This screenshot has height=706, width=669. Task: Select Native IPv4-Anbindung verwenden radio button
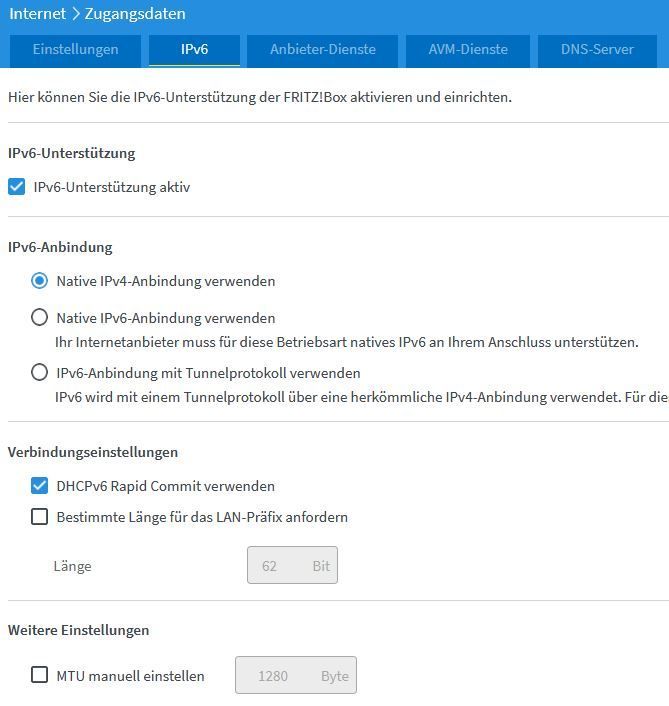point(40,281)
